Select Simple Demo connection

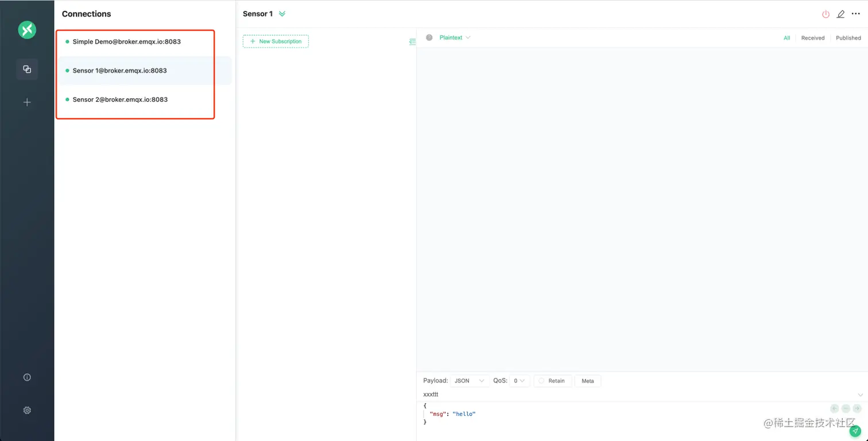144,41
